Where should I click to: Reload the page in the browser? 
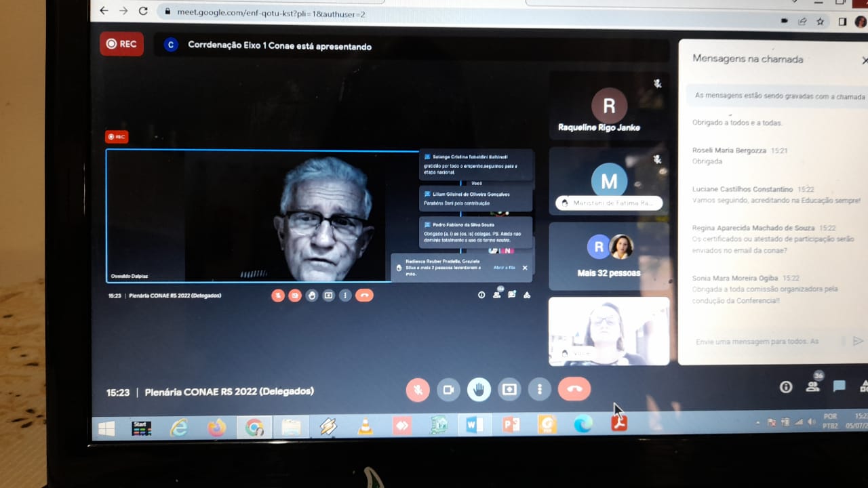pyautogui.click(x=143, y=12)
